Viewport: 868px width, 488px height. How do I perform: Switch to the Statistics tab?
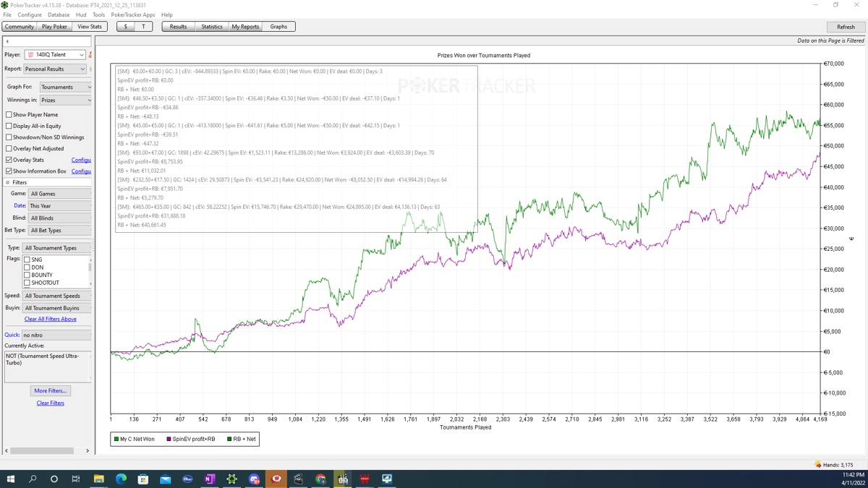[x=211, y=27]
